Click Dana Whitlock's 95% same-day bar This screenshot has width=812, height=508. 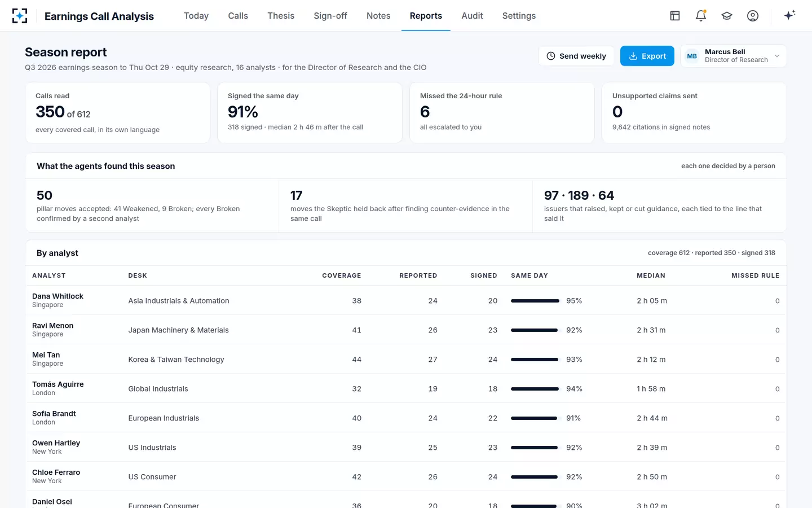pyautogui.click(x=535, y=301)
